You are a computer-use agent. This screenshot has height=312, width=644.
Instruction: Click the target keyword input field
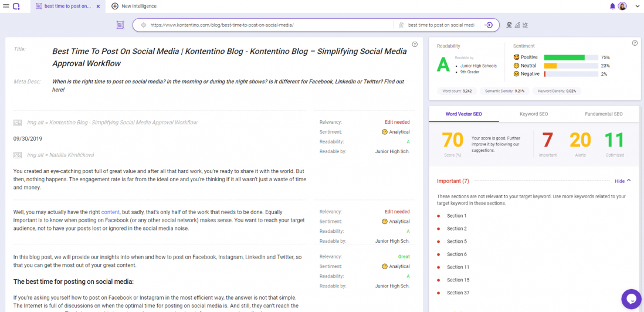(x=440, y=25)
